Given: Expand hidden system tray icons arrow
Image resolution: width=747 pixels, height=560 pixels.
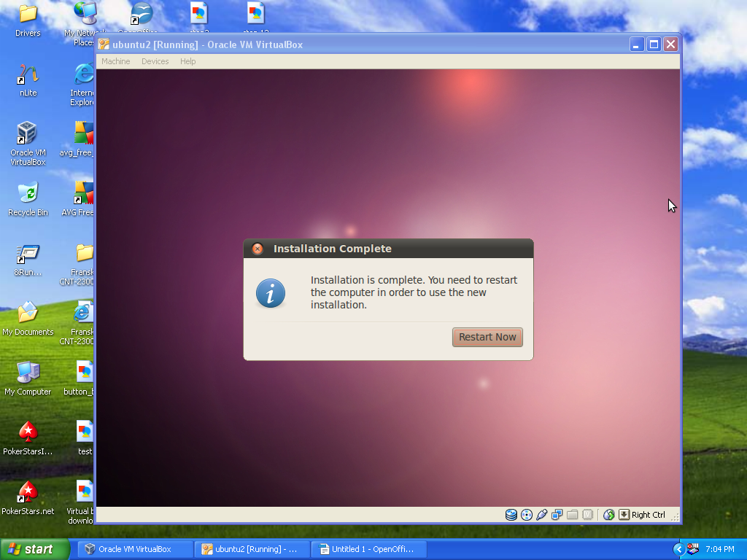Looking at the screenshot, I should (x=678, y=549).
